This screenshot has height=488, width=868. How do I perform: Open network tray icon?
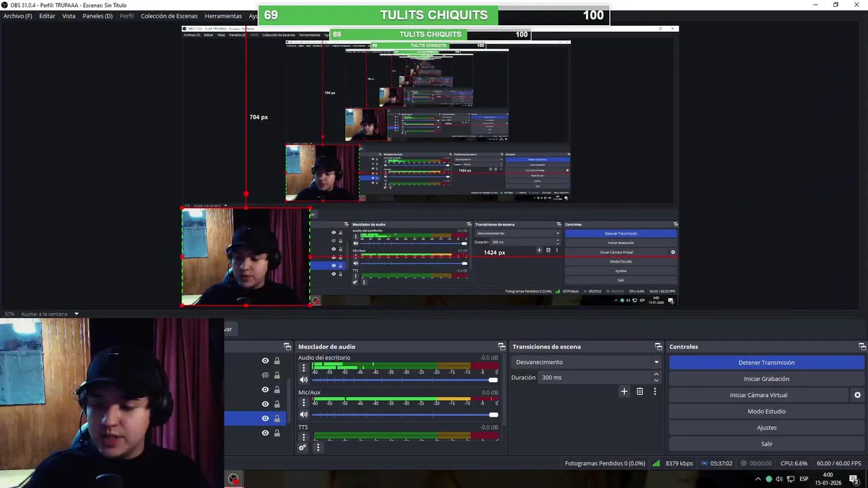(x=790, y=479)
